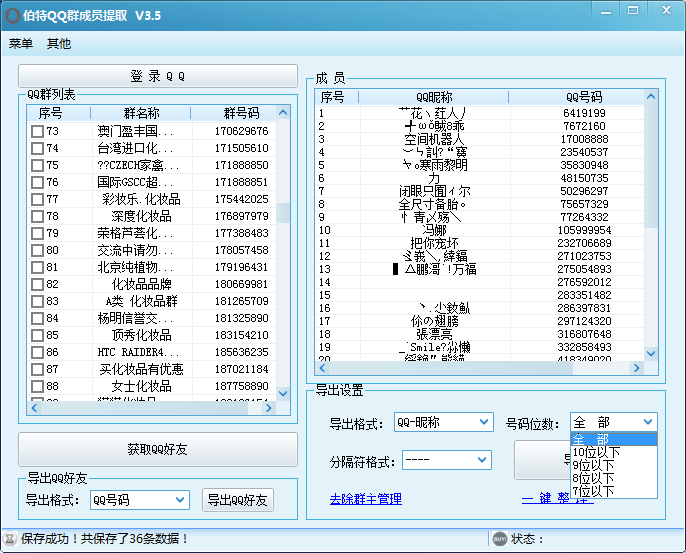
Task: Choose 10位以下 from the dropdown list
Action: point(596,452)
